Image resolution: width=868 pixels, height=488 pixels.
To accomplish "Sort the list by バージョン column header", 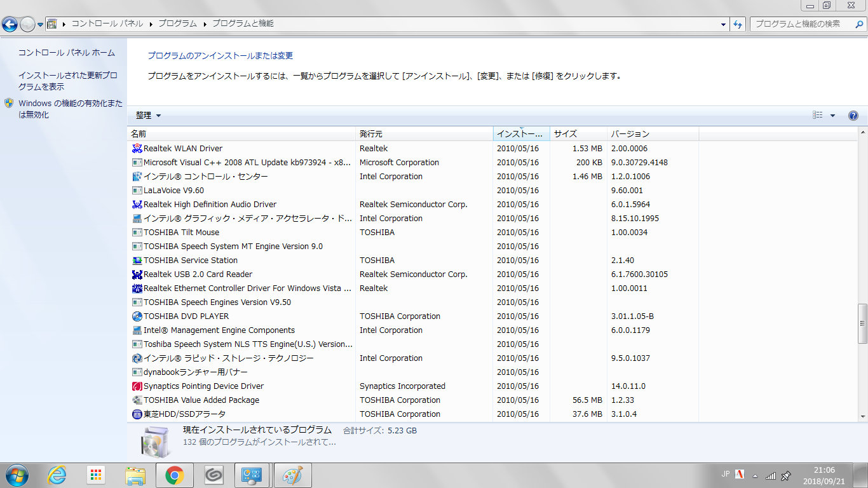I will click(x=653, y=134).
